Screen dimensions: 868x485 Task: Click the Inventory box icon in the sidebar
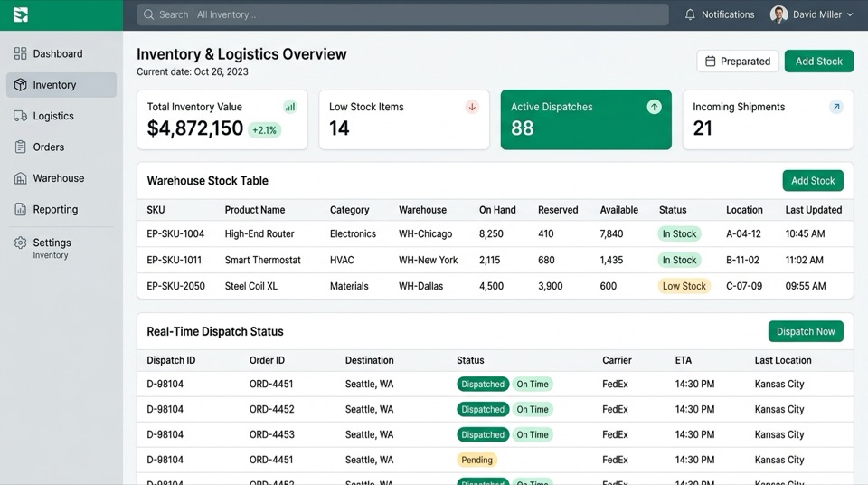pyautogui.click(x=21, y=85)
